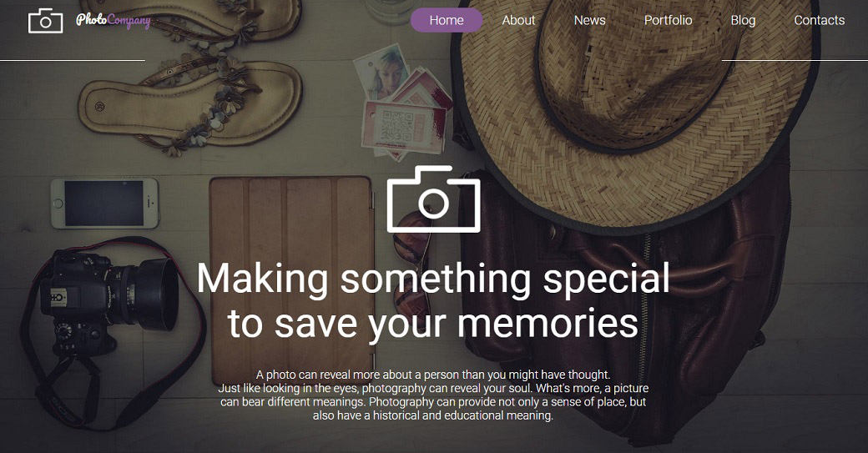Image resolution: width=868 pixels, height=453 pixels.
Task: Open the Contacts navigation item
Action: pos(820,21)
